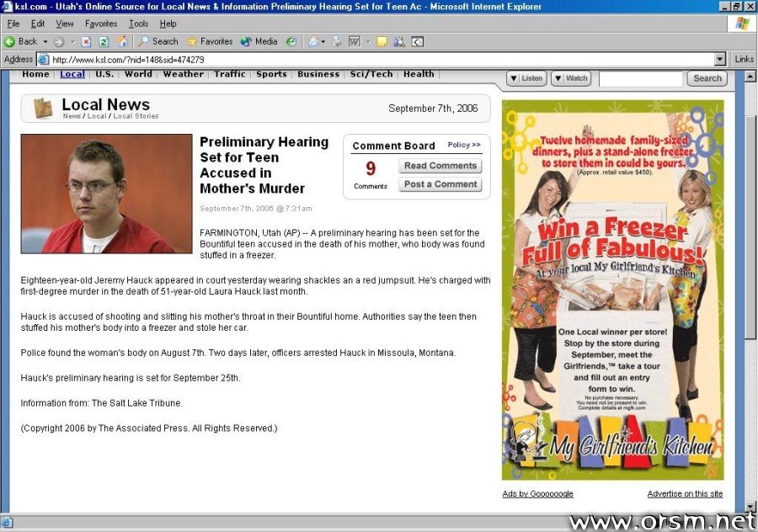Print the page with the printer icon
This screenshot has width=758, height=532.
click(336, 42)
